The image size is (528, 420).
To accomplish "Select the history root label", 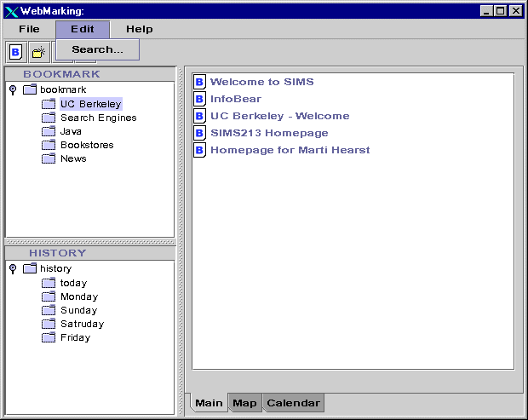I will pyautogui.click(x=56, y=268).
